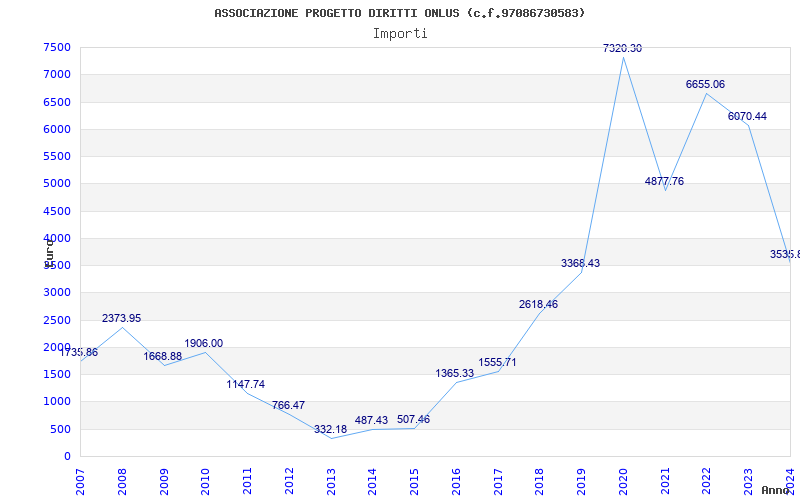Screen dimensions: 800x500
Task: Select the 1555.71 data label
Action: click(x=497, y=362)
